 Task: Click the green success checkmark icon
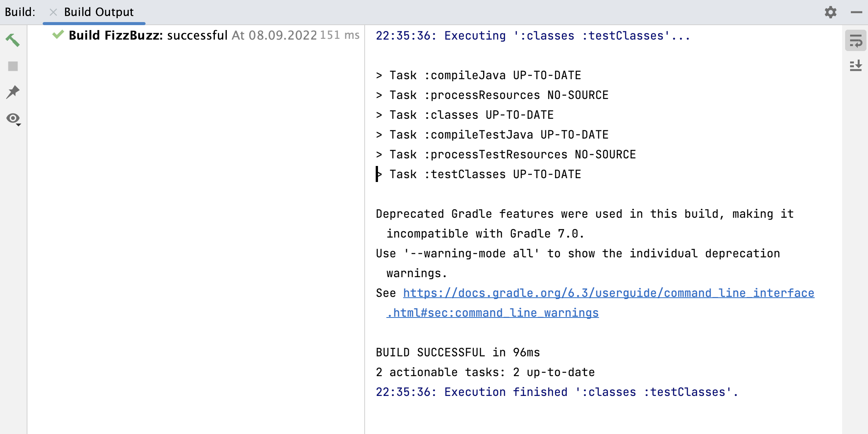tap(58, 35)
